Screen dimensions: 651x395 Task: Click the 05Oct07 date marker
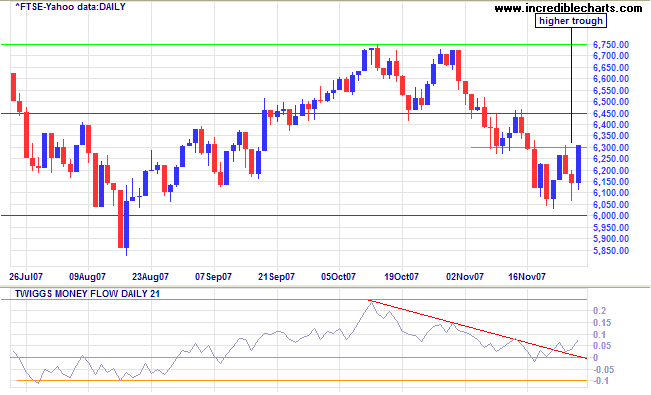tap(338, 276)
